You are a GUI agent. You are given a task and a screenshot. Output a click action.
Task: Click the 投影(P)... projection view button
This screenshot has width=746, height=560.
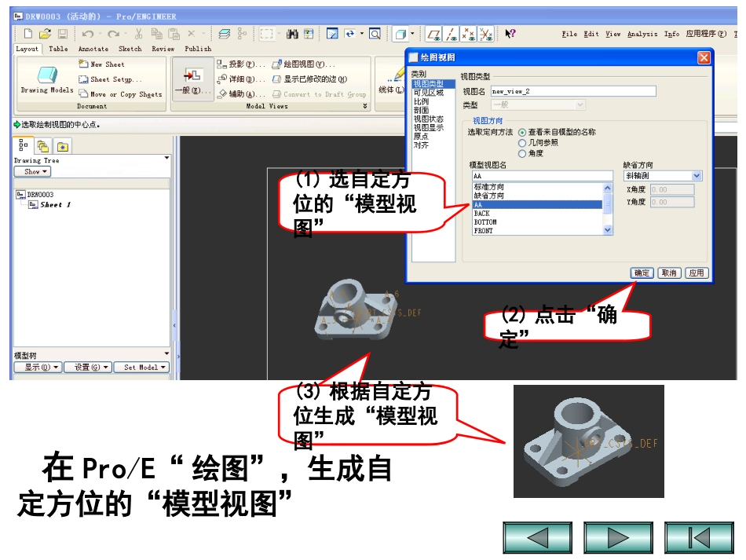(x=240, y=64)
